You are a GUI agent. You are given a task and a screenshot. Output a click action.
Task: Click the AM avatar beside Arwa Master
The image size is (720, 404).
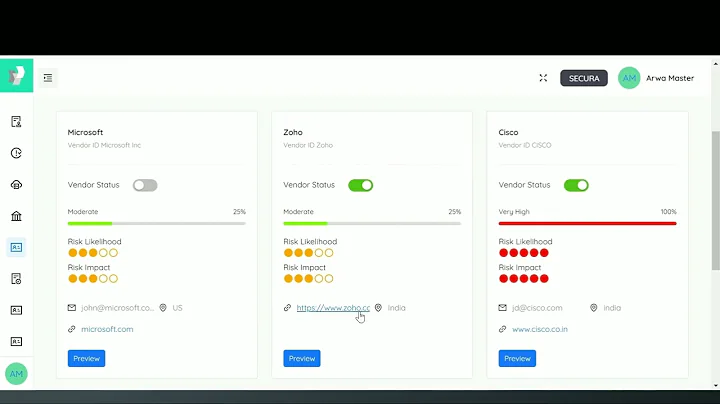click(629, 78)
